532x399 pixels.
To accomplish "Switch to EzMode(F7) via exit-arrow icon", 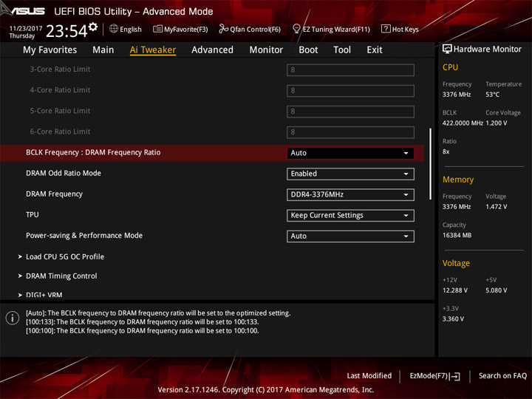I will tap(455, 376).
